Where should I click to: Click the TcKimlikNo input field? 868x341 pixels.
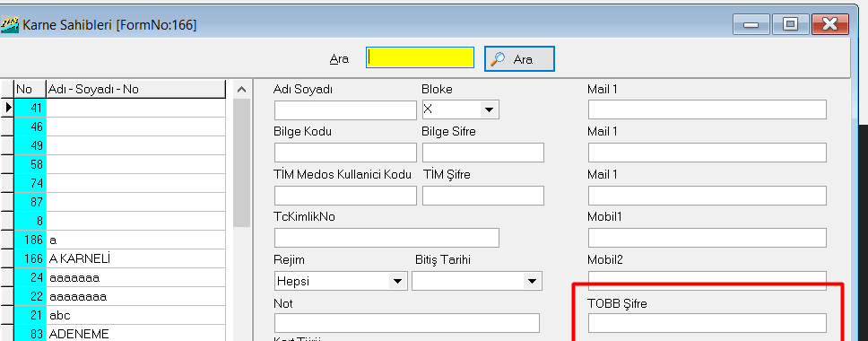point(387,238)
